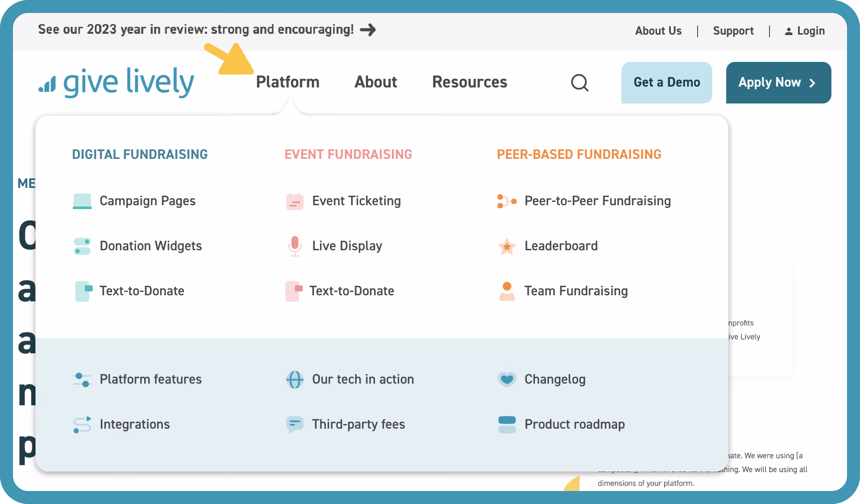Click the Apply Now button
860x504 pixels.
point(779,83)
